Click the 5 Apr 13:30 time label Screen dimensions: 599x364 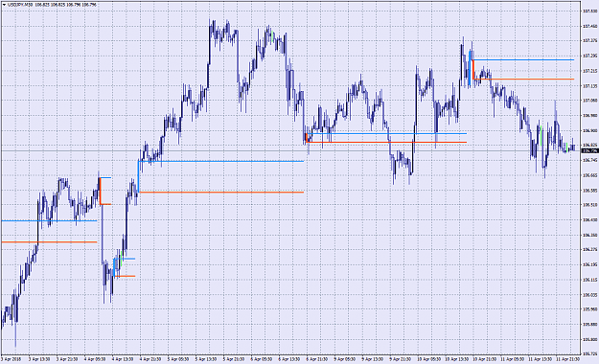206,359
